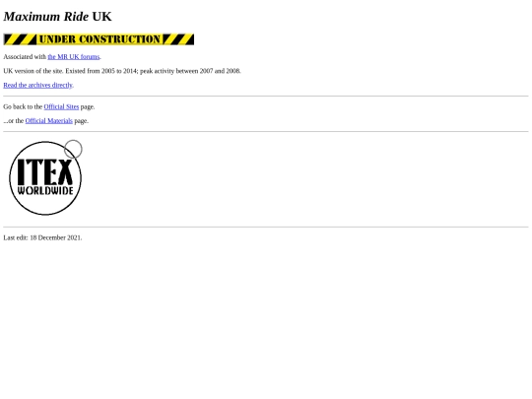Click the WORLDWIDE text inside the logo

click(45, 190)
